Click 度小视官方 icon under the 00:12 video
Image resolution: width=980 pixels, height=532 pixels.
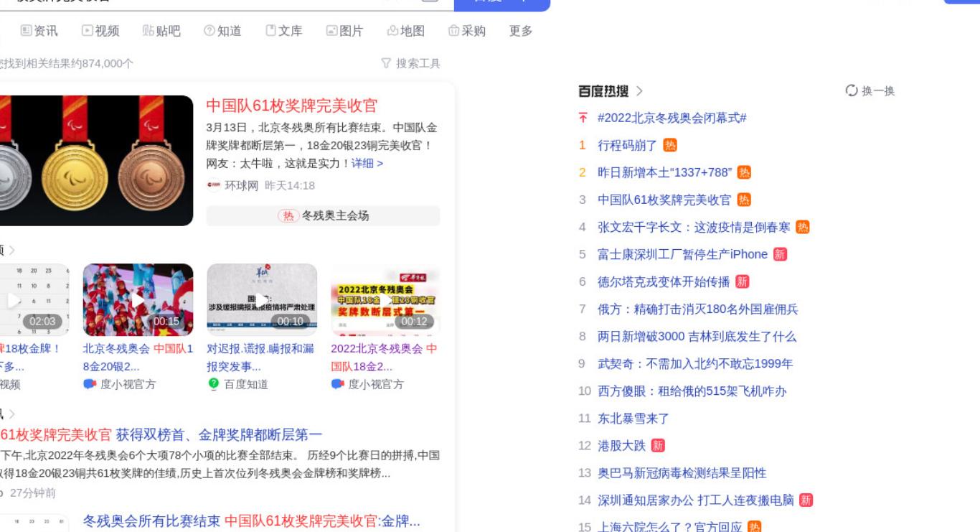tap(337, 384)
